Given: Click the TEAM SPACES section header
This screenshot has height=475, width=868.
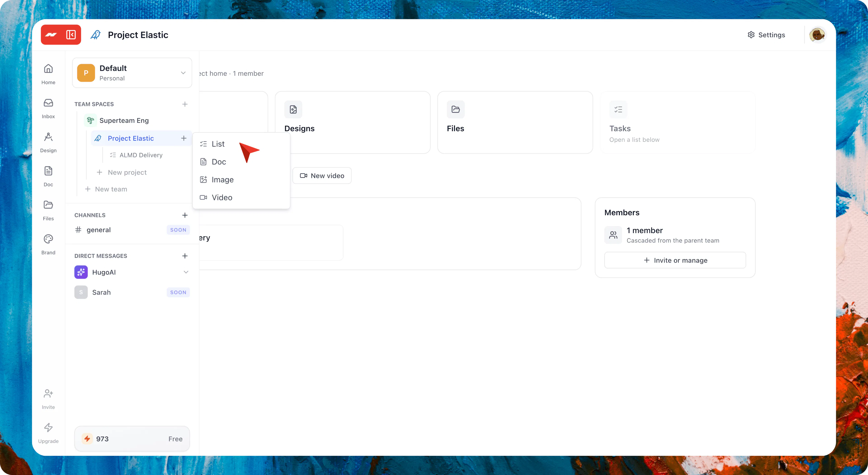Looking at the screenshot, I should pyautogui.click(x=94, y=104).
